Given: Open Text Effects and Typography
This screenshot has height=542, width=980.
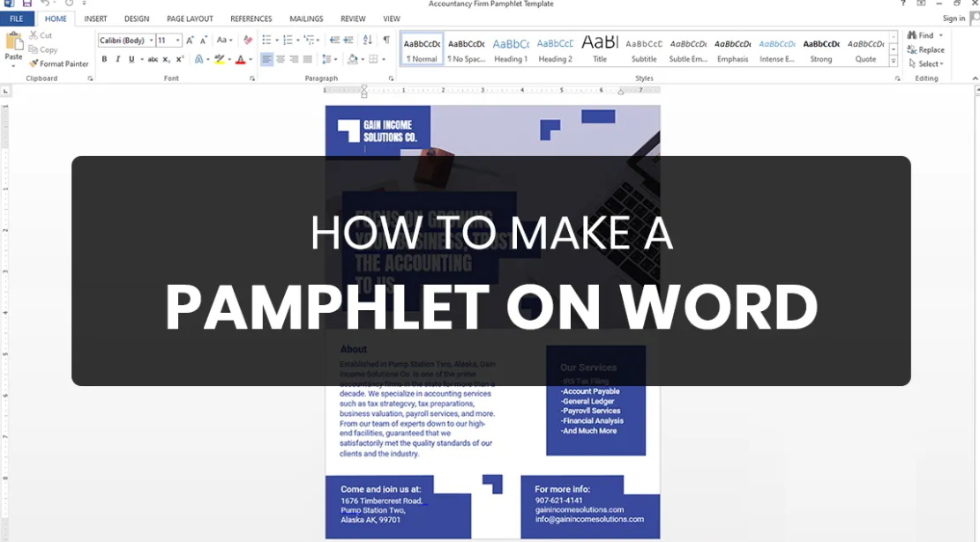Looking at the screenshot, I should pos(198,59).
